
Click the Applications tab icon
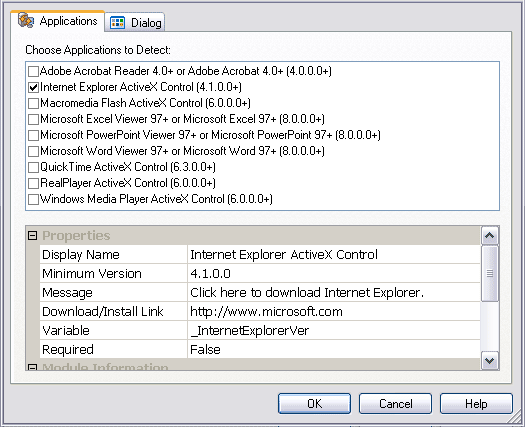(x=26, y=20)
